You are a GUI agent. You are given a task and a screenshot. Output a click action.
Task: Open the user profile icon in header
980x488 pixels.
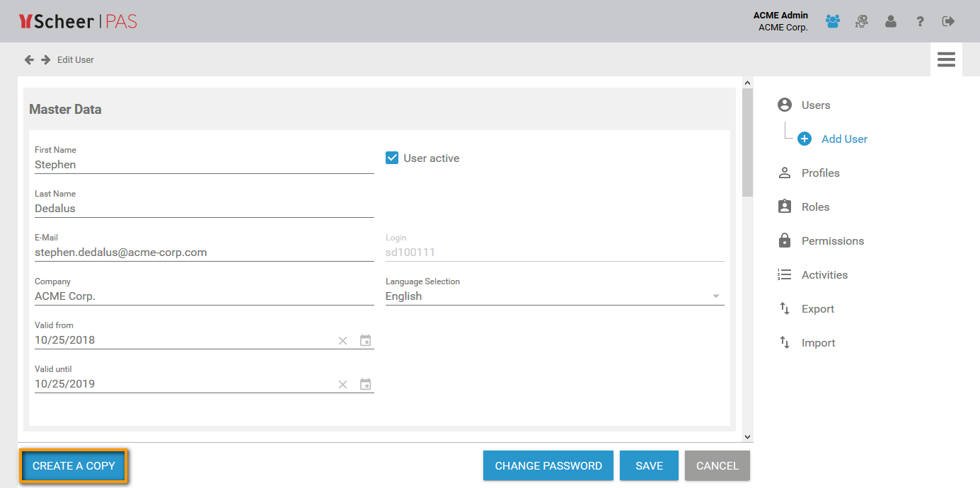tap(891, 22)
